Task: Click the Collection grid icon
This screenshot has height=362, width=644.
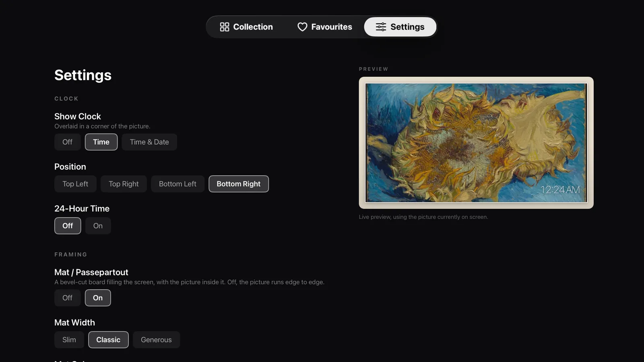Action: coord(225,27)
